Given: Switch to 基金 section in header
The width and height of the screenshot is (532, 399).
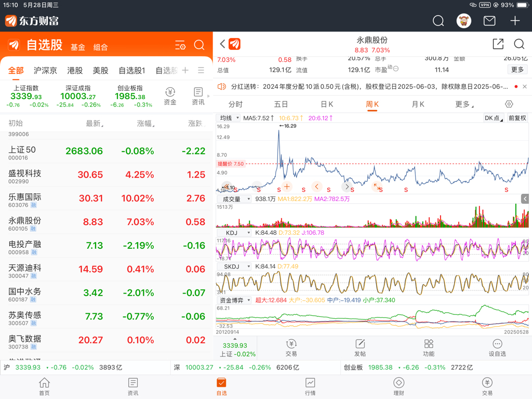Looking at the screenshot, I should 78,47.
